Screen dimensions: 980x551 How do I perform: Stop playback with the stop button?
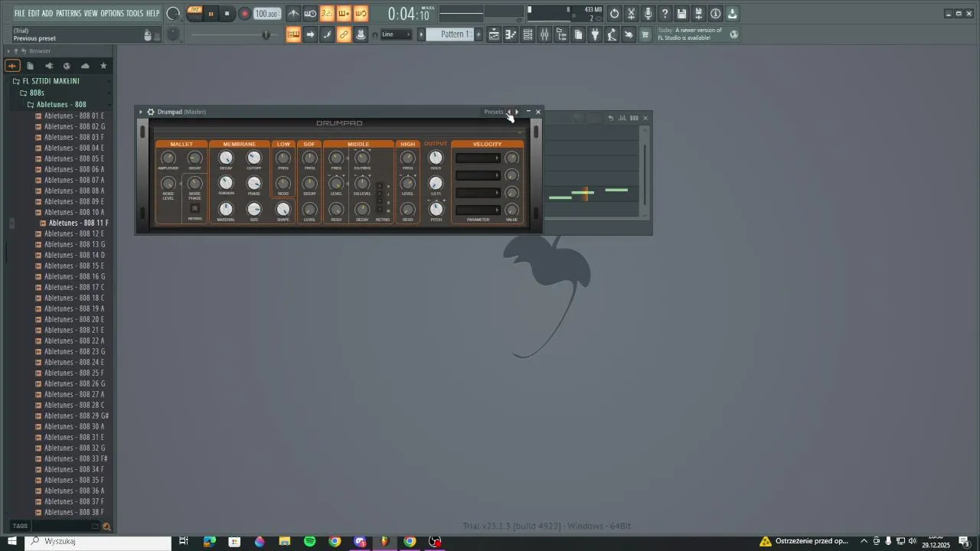coord(227,14)
